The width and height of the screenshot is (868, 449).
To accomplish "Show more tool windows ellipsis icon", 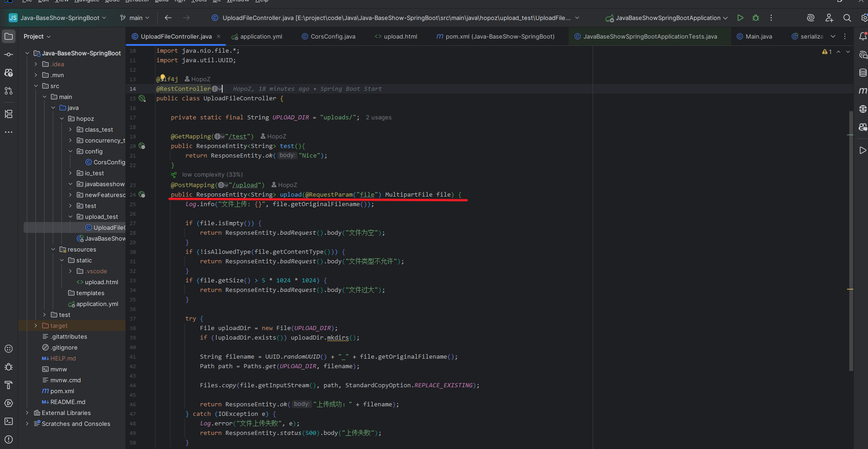I will pos(9,132).
